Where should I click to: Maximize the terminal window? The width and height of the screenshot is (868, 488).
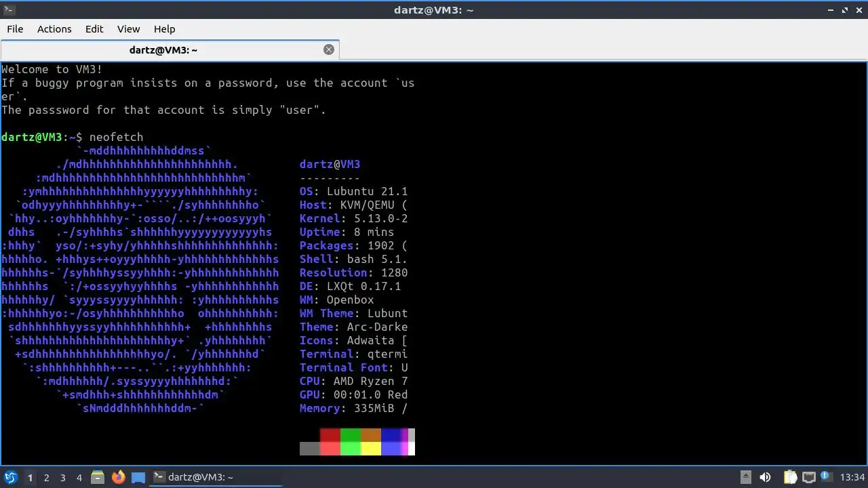845,9
